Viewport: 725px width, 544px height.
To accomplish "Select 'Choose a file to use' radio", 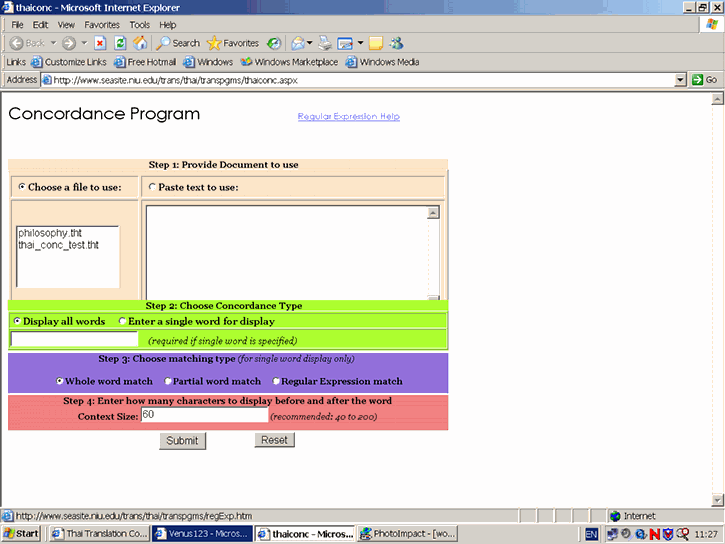I will (22, 187).
